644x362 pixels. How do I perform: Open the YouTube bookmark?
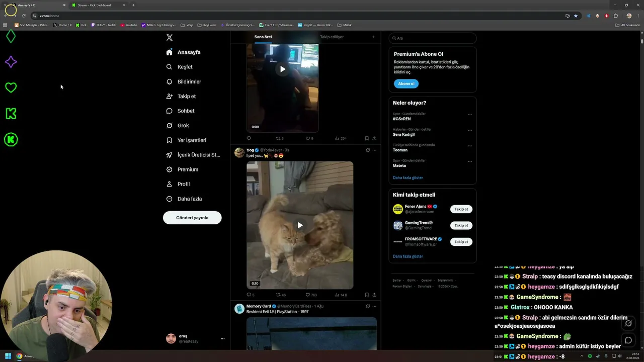click(x=129, y=25)
